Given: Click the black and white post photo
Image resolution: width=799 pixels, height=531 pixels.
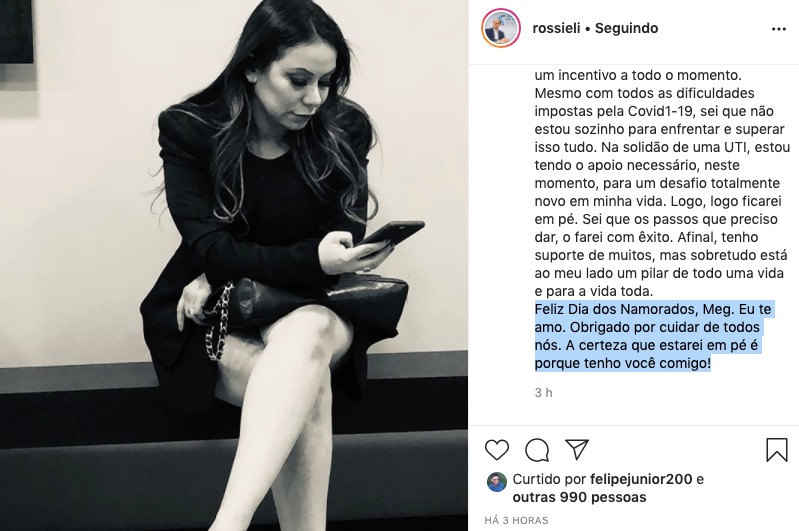Looking at the screenshot, I should click(x=234, y=266).
